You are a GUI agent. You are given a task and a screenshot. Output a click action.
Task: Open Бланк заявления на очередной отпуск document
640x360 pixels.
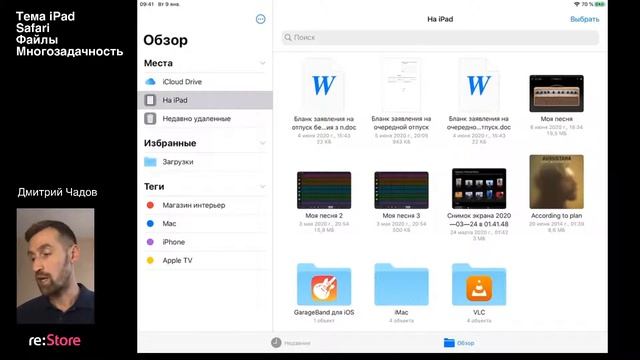pos(401,85)
